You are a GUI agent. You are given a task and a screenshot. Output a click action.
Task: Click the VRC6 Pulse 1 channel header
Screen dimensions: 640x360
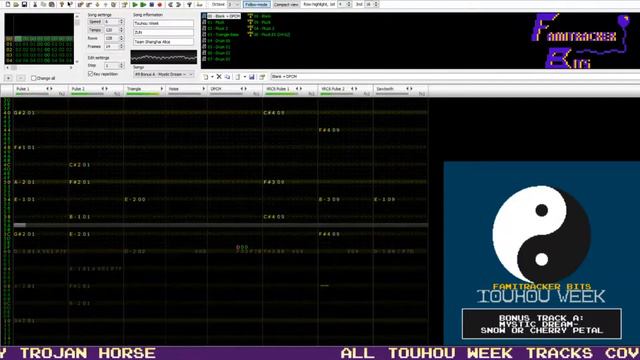coord(290,91)
